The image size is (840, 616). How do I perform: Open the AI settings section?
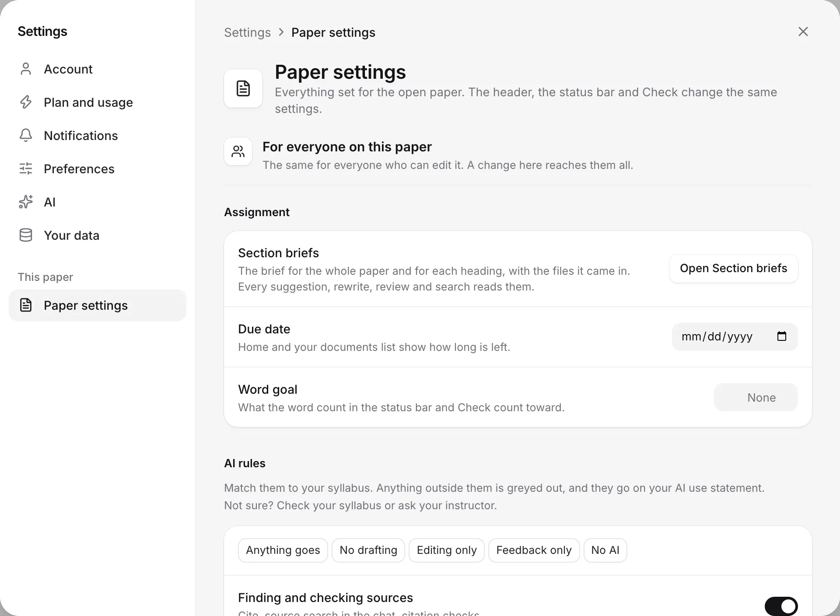click(98, 202)
